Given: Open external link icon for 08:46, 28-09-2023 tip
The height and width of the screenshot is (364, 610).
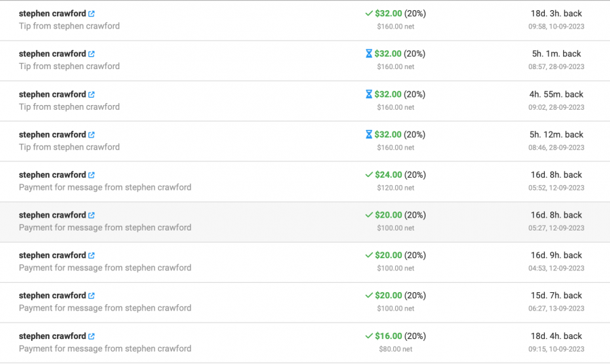Looking at the screenshot, I should (91, 135).
